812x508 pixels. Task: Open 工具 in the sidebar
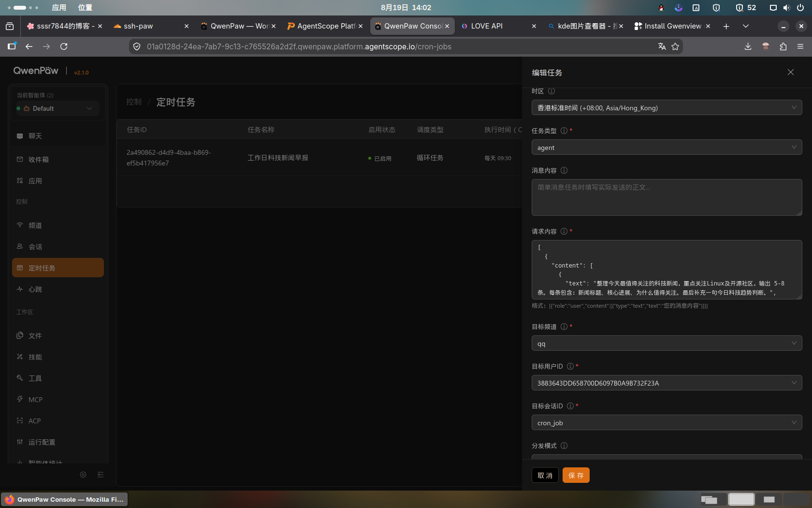[x=58, y=378]
